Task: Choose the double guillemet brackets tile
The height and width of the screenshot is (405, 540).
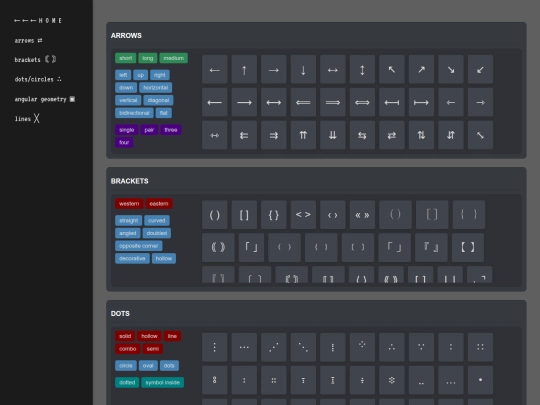Action: click(x=362, y=215)
